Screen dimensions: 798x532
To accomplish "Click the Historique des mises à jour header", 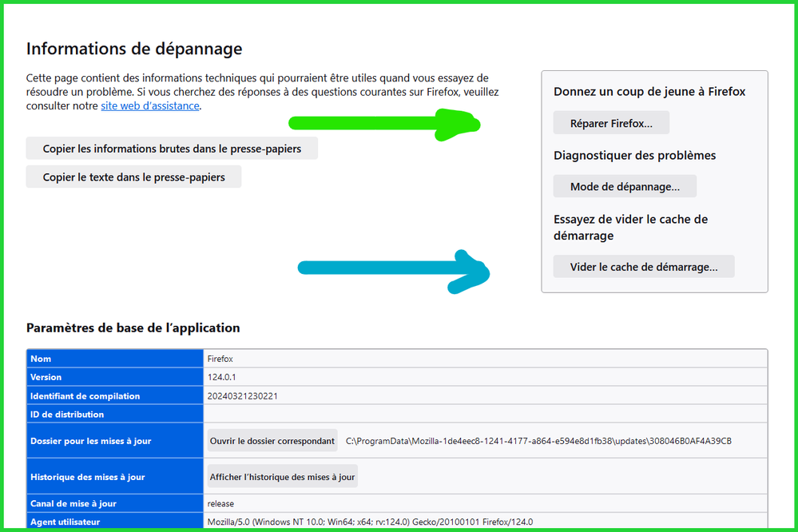I will click(115, 477).
